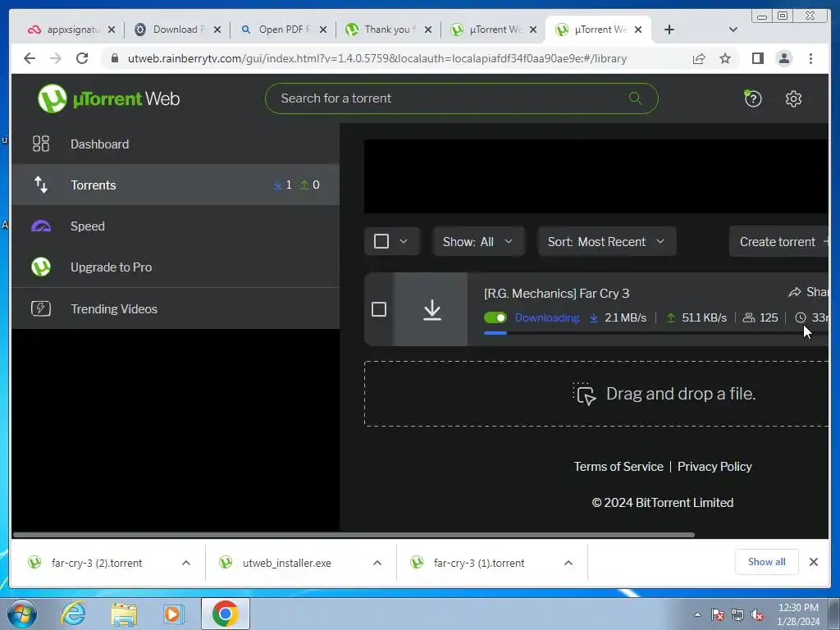This screenshot has width=840, height=630.
Task: Open Chrome tab search dropdown arrow
Action: point(733,30)
